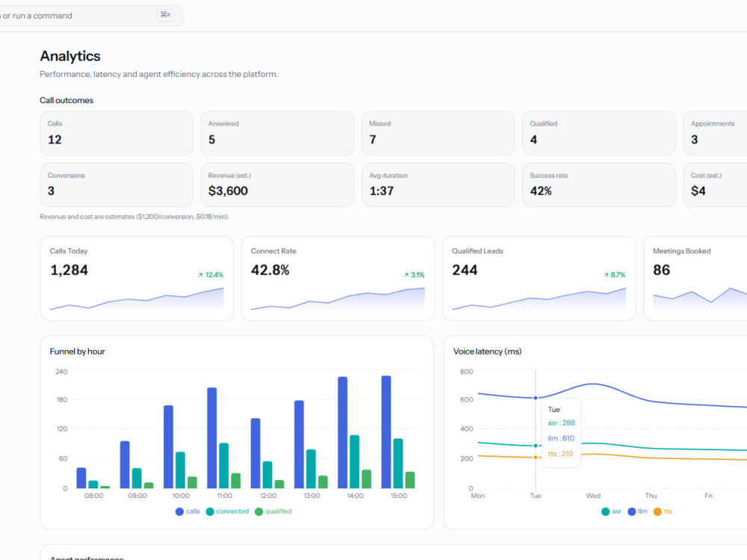
Task: Open the Qualified outcome card showing 4
Action: pyautogui.click(x=599, y=134)
